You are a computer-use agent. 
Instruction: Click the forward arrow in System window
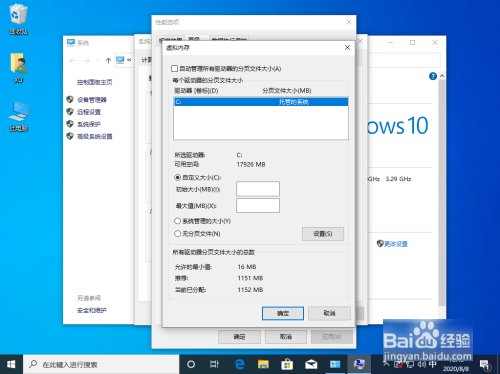(87, 60)
